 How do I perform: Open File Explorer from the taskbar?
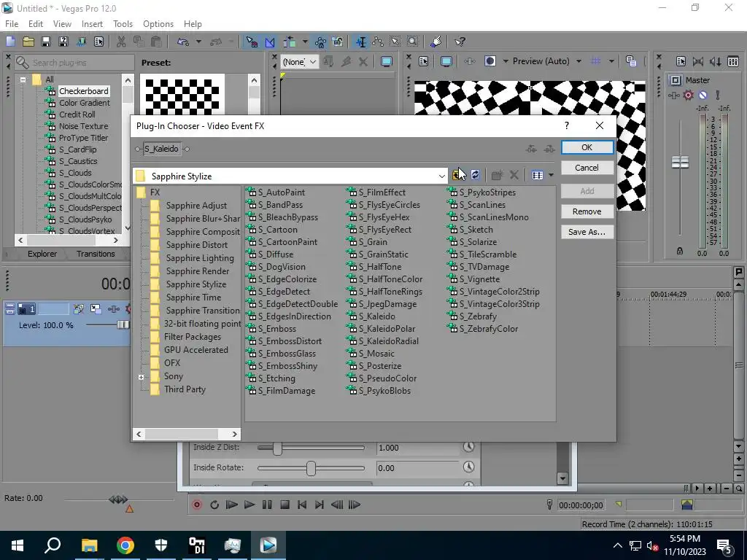pos(89,545)
